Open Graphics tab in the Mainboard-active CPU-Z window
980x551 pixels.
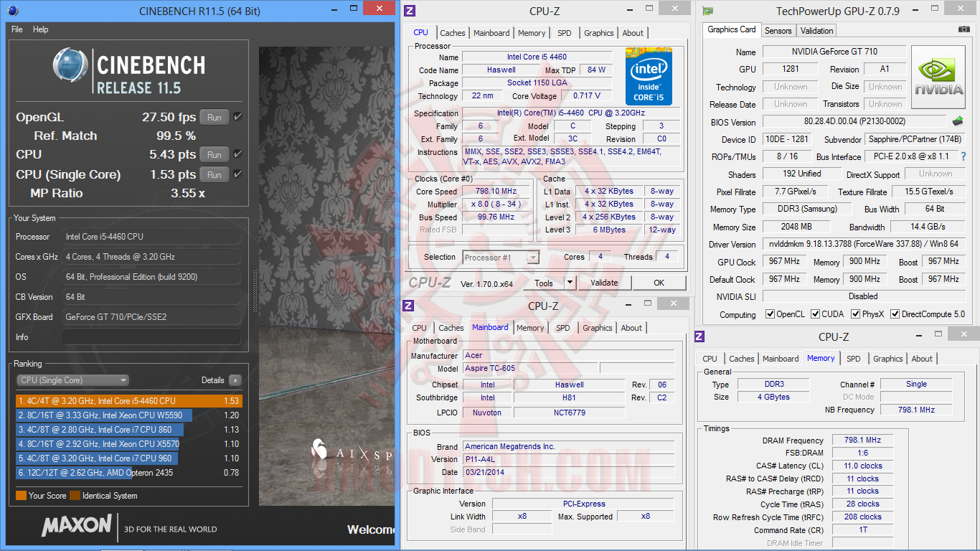coord(598,328)
